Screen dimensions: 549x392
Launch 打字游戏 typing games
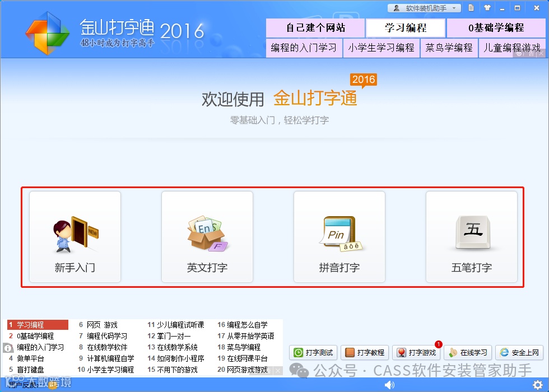coord(416,352)
